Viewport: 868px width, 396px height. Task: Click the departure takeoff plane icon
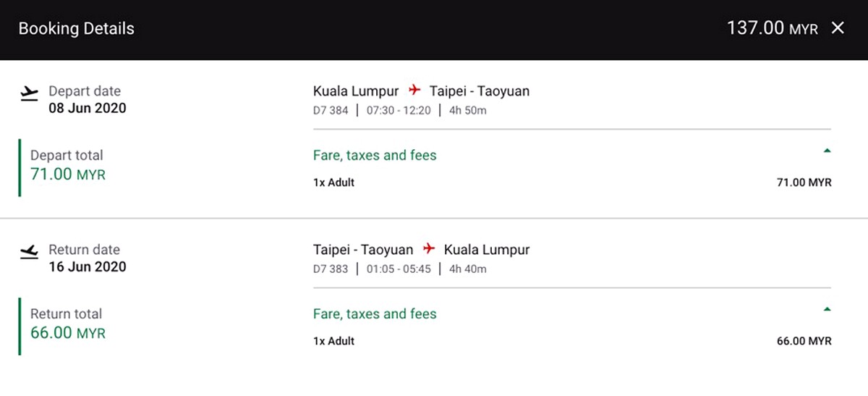click(30, 93)
